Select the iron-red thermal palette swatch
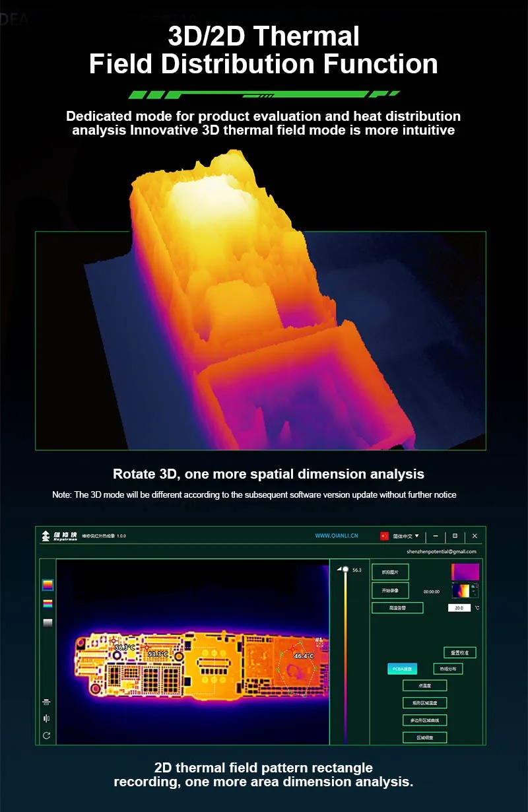The image size is (528, 812). (x=48, y=585)
